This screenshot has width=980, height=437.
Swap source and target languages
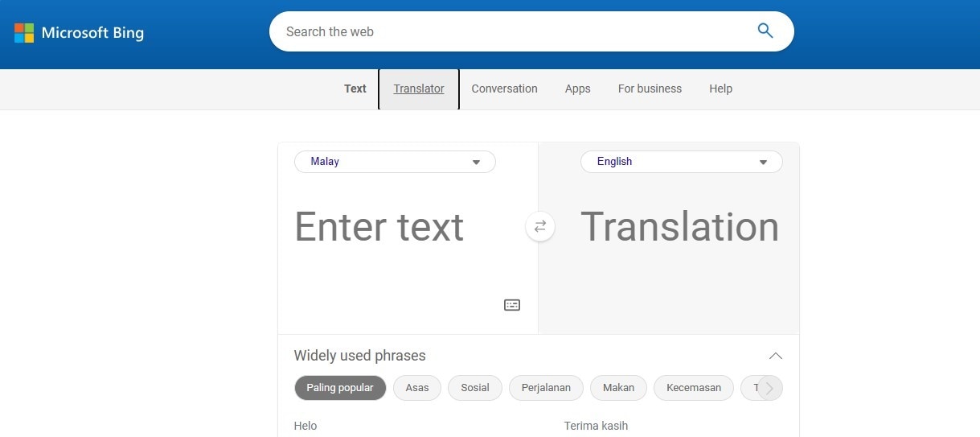tap(540, 226)
